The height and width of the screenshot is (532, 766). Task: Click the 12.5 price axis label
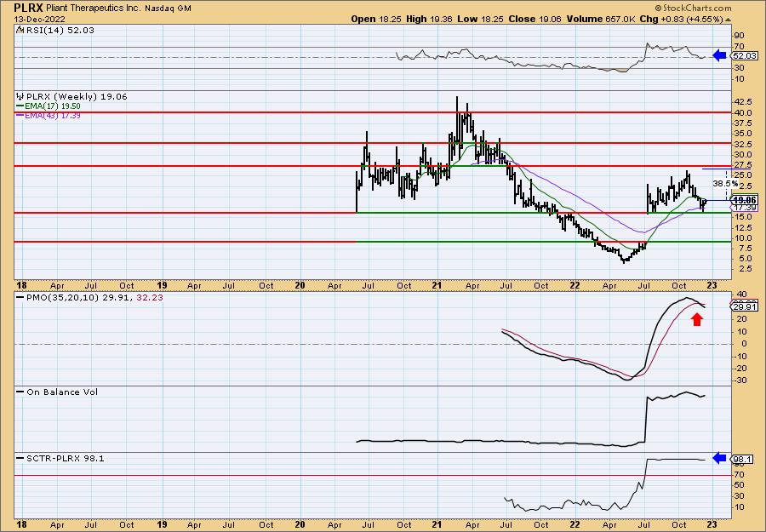click(x=742, y=228)
